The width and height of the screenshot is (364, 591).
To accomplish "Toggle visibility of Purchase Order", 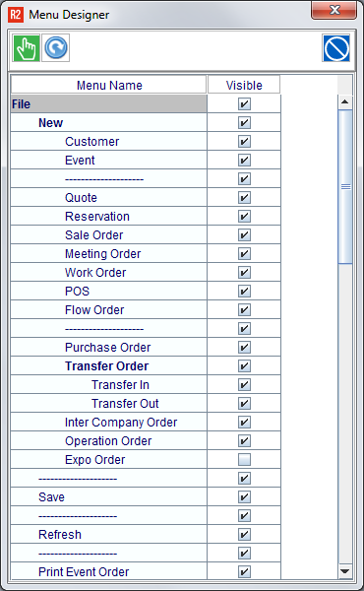I will coord(244,347).
